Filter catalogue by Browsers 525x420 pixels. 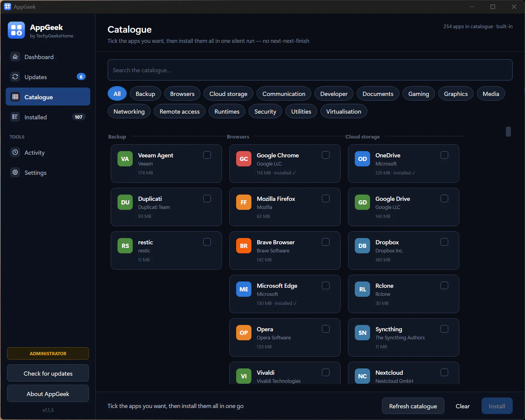click(182, 94)
